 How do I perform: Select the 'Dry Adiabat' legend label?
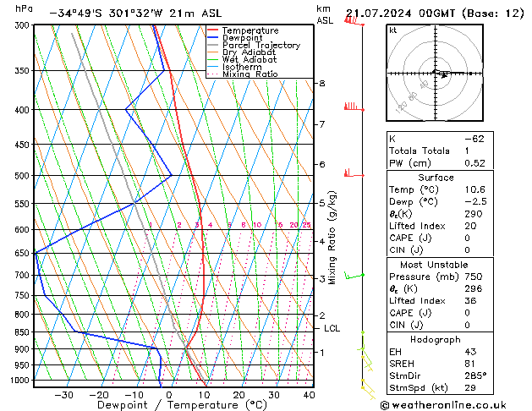coord(249,52)
